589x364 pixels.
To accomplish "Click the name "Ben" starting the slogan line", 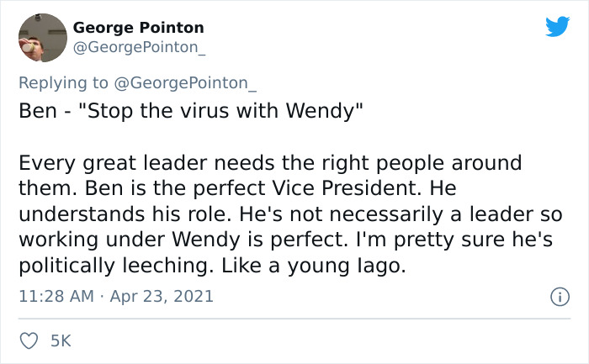I will pyautogui.click(x=34, y=111).
